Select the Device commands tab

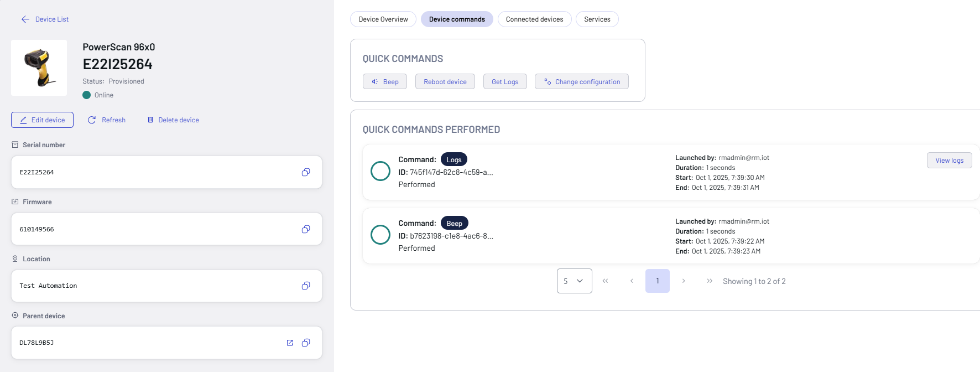tap(457, 19)
